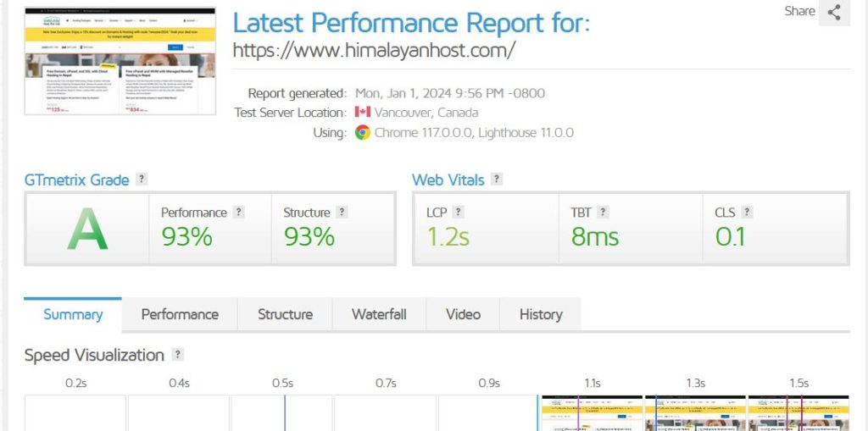
Task: Open the Summary tab
Action: pos(73,314)
